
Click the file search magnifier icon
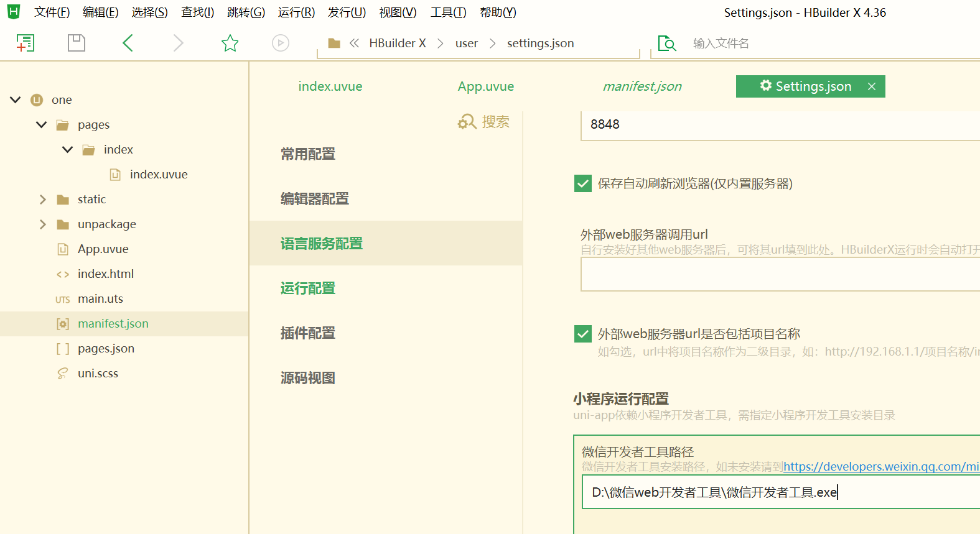pyautogui.click(x=667, y=43)
